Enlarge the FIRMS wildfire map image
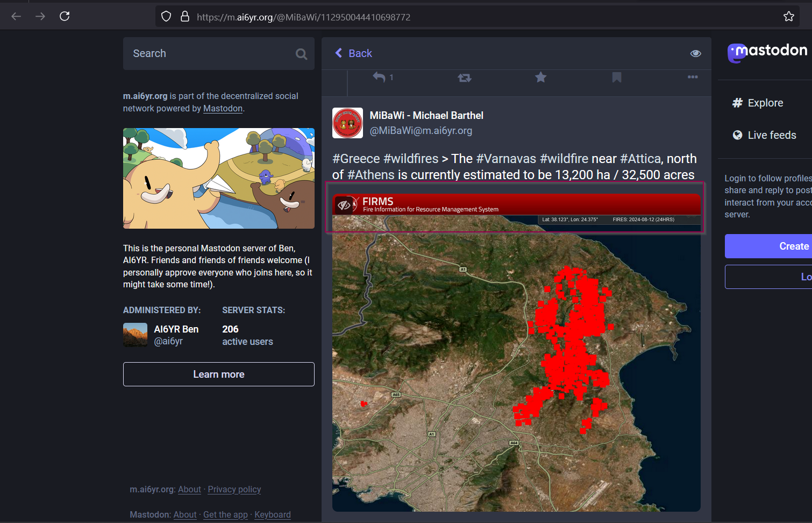The image size is (812, 523). [516, 352]
